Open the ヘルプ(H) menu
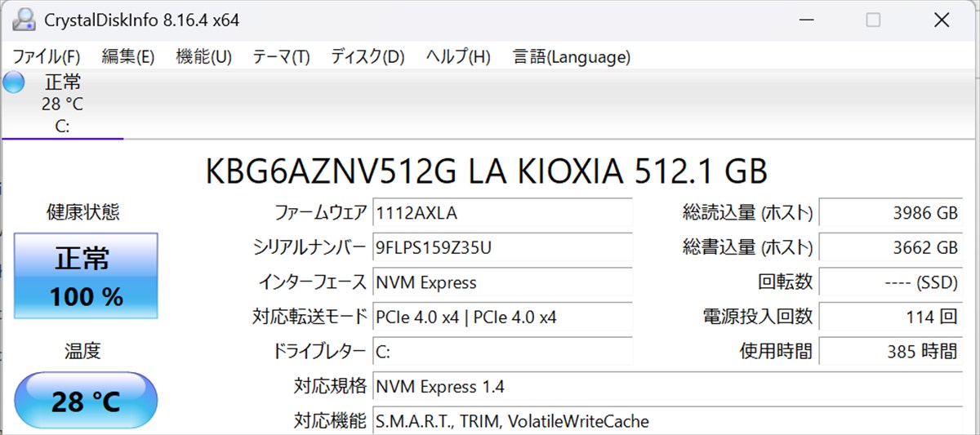The image size is (980, 435). 458,57
